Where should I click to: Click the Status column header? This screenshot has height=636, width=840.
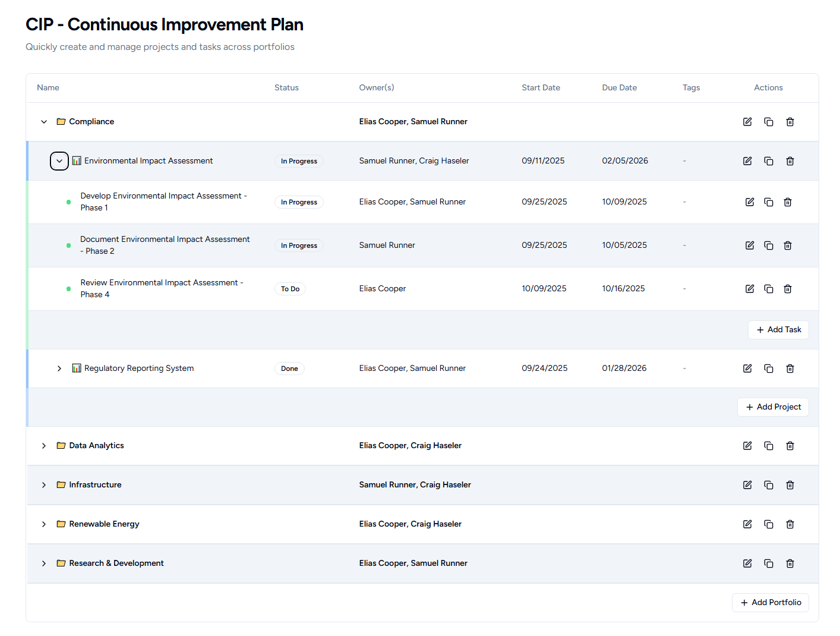click(286, 88)
